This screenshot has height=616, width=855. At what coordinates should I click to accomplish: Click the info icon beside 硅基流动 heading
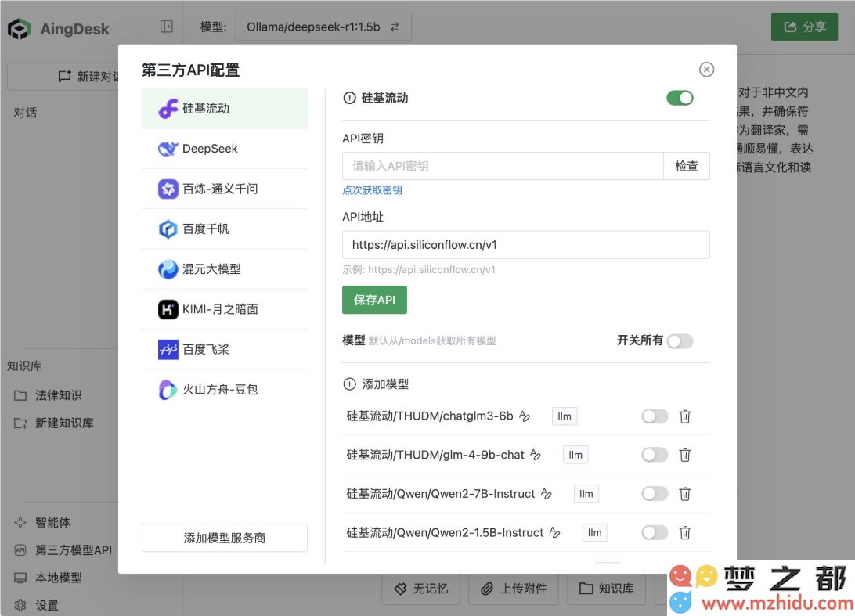click(349, 98)
